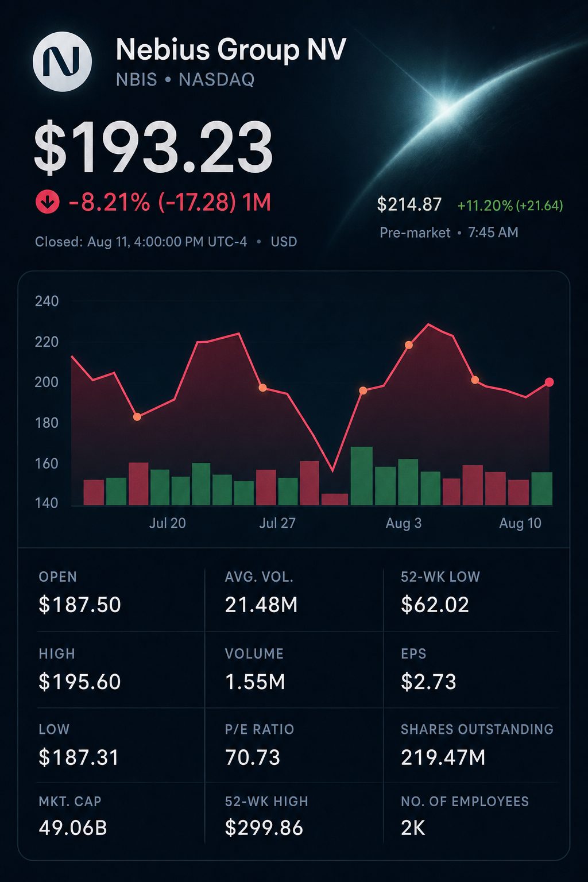The height and width of the screenshot is (882, 588).
Task: Click the 240 y-axis label
Action: click(x=47, y=301)
